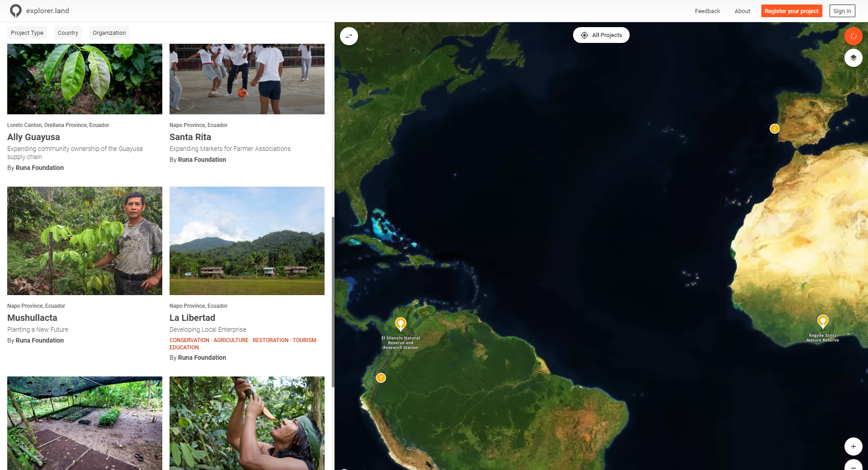868x470 pixels.
Task: Zoom in with the plus button
Action: click(853, 446)
